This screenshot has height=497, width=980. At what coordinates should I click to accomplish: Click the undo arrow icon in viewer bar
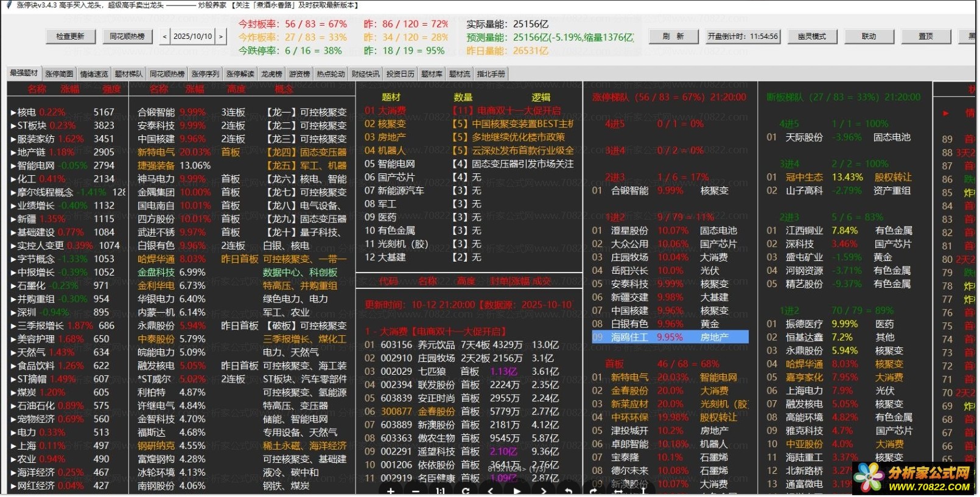[568, 490]
